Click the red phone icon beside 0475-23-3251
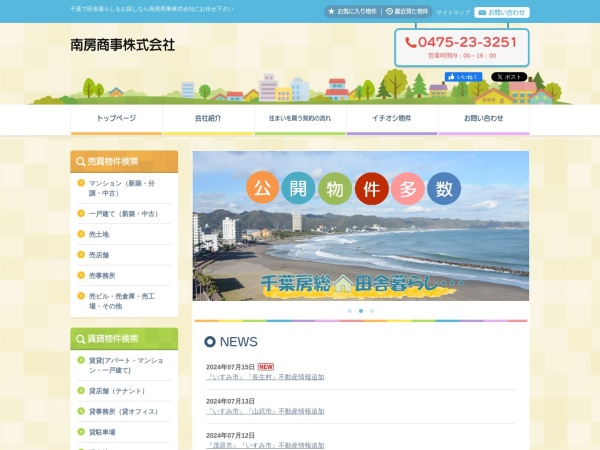The width and height of the screenshot is (600, 450). [411, 42]
